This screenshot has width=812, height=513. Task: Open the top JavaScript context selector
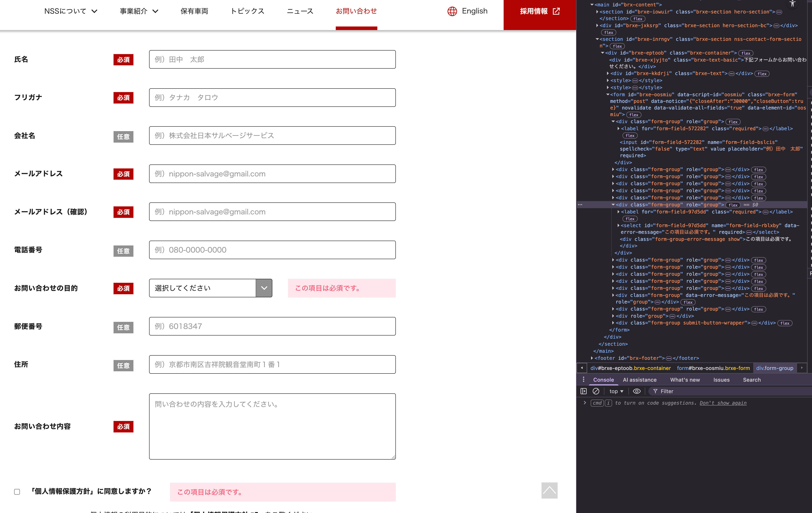tap(616, 391)
